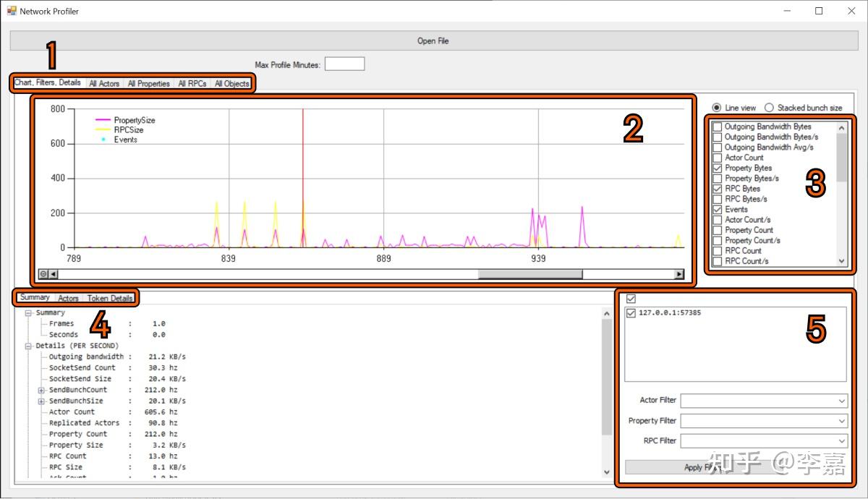Viewport: 868px width, 499px height.
Task: Expand the SendBunchCount tree node
Action: (x=41, y=390)
